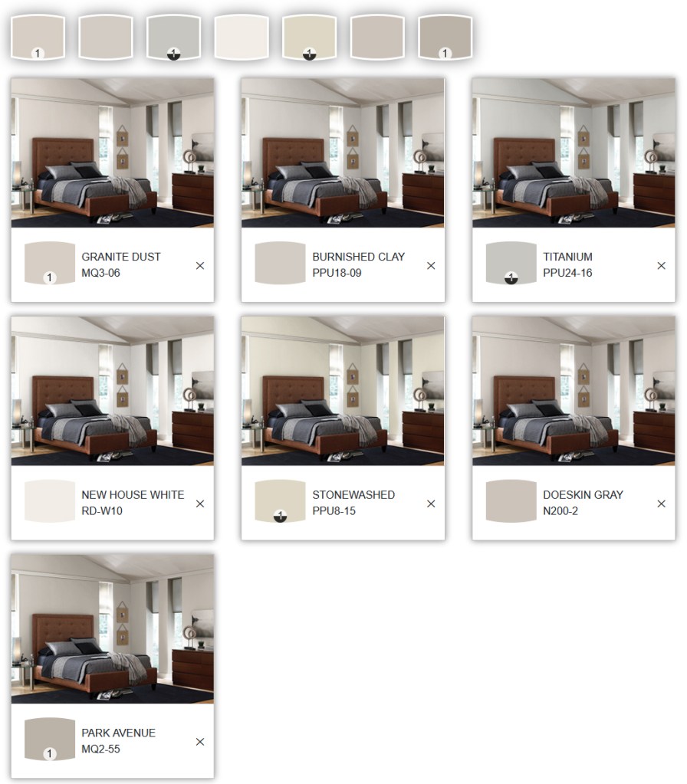Remove Titanium card with its X icon
The image size is (687, 784).
point(662,265)
